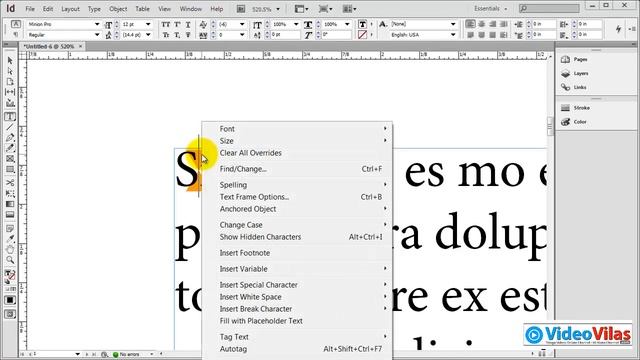
Task: Click the toolbox fill and stroke swatch
Action: (10, 276)
